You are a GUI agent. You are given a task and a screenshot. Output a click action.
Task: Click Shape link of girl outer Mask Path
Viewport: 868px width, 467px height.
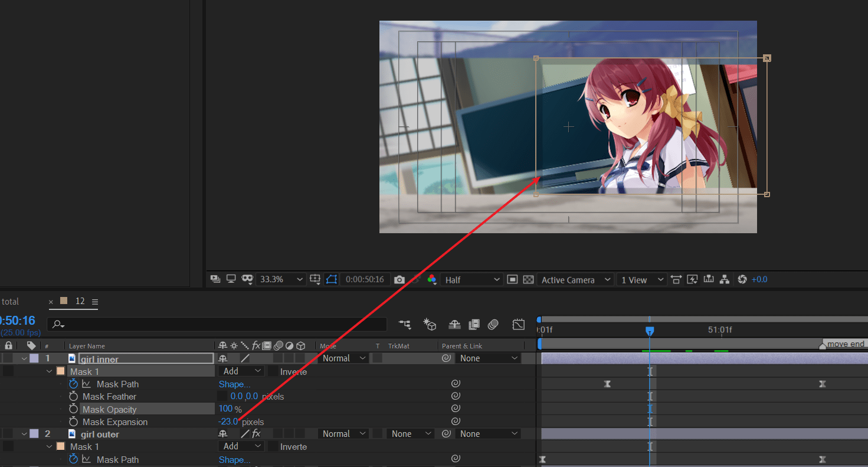(x=234, y=459)
